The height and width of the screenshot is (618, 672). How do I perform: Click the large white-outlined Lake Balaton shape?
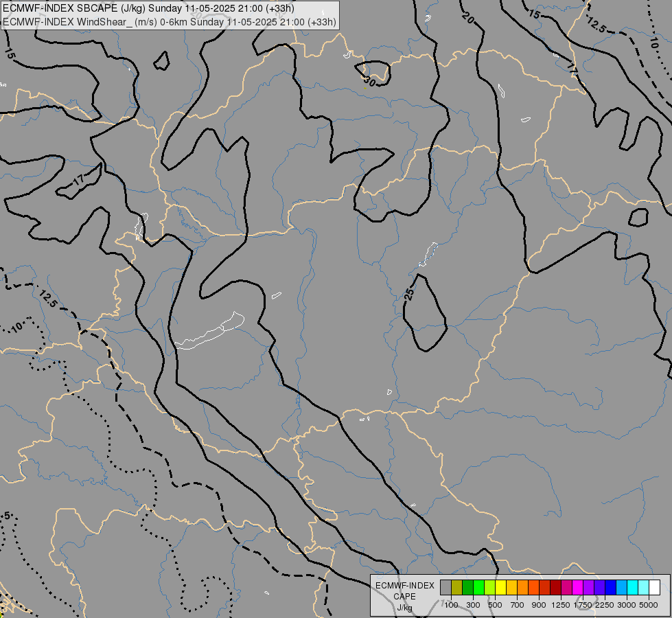[209, 332]
